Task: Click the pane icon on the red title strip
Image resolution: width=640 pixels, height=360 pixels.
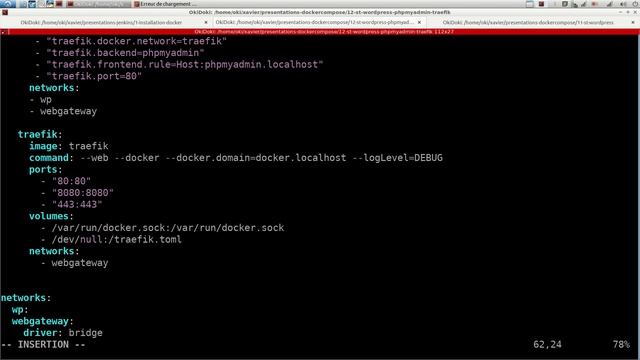Action: (4, 31)
